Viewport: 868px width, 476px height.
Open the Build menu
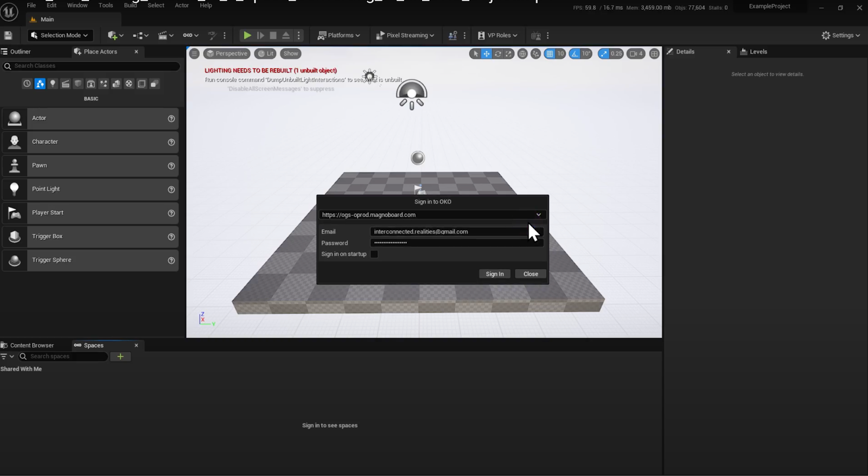point(130,5)
